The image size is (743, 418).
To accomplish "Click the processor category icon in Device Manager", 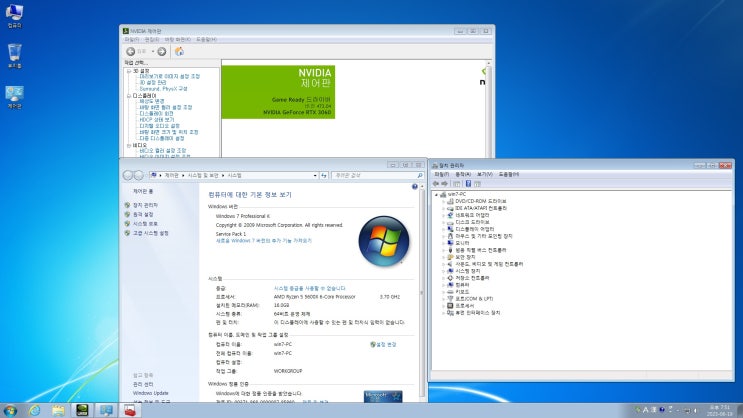I will click(x=450, y=306).
